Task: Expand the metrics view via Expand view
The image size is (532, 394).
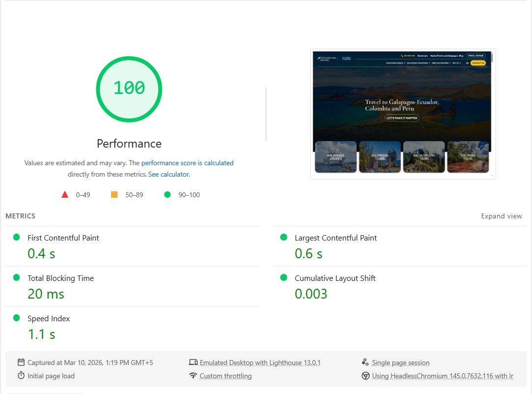Action: (502, 216)
